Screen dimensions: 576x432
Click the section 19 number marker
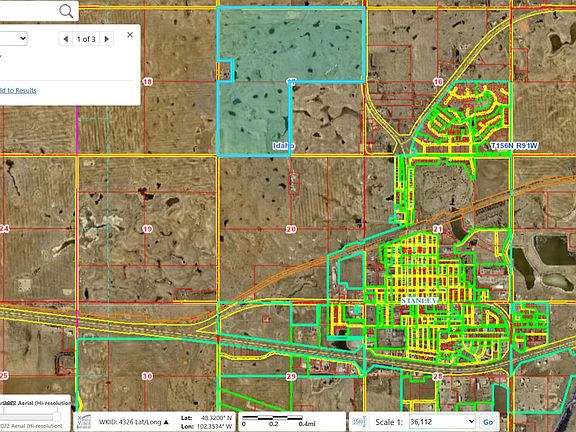(x=147, y=229)
